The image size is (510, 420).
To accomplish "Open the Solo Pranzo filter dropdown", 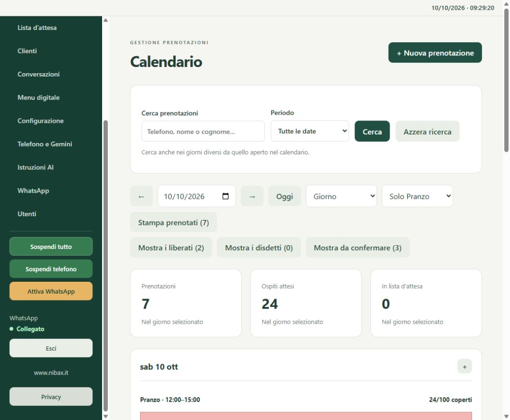I will [x=418, y=196].
